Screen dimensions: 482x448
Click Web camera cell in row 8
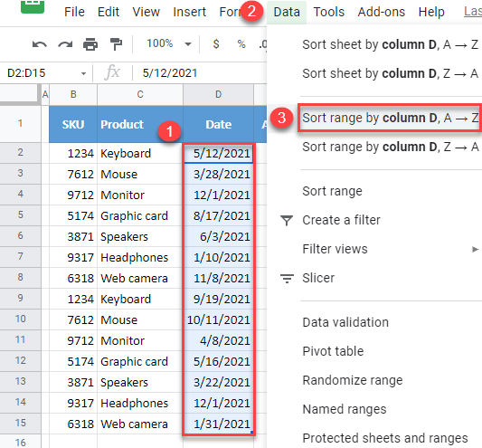(140, 278)
